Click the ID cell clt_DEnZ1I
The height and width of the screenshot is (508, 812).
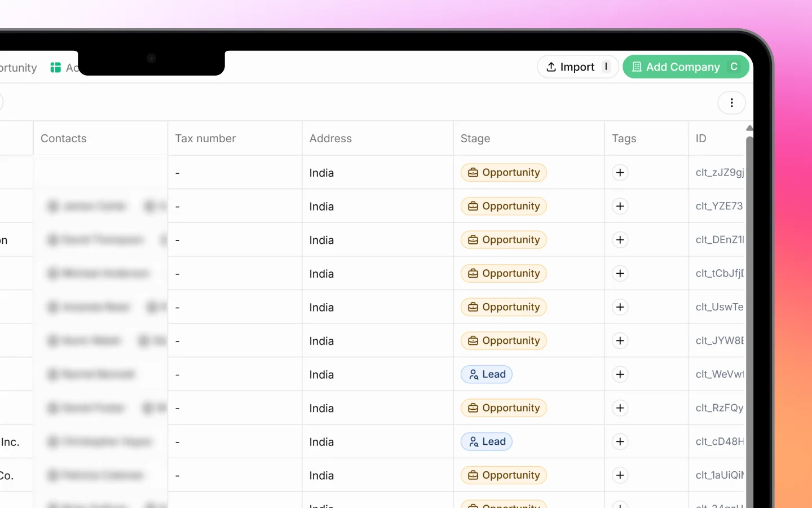click(x=720, y=240)
